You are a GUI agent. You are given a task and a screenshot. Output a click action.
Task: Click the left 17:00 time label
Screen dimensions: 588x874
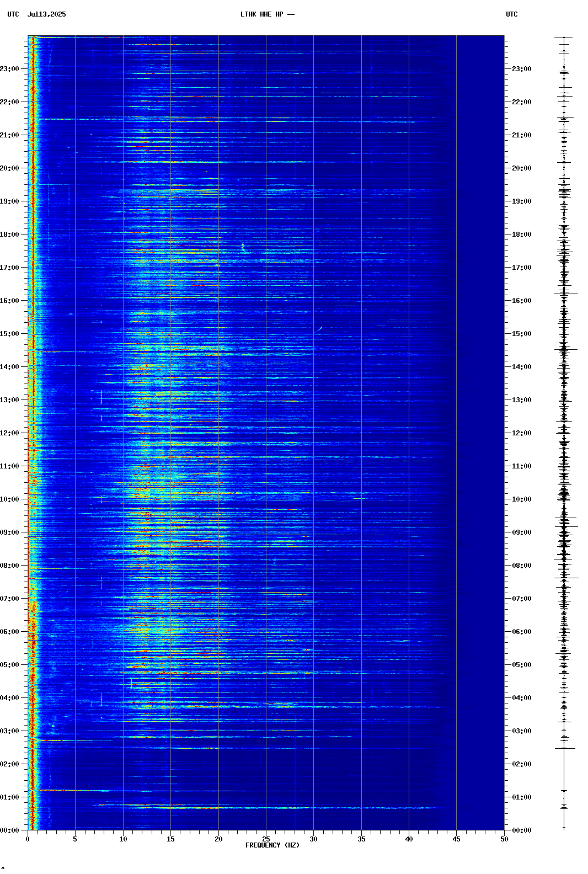click(x=9, y=268)
